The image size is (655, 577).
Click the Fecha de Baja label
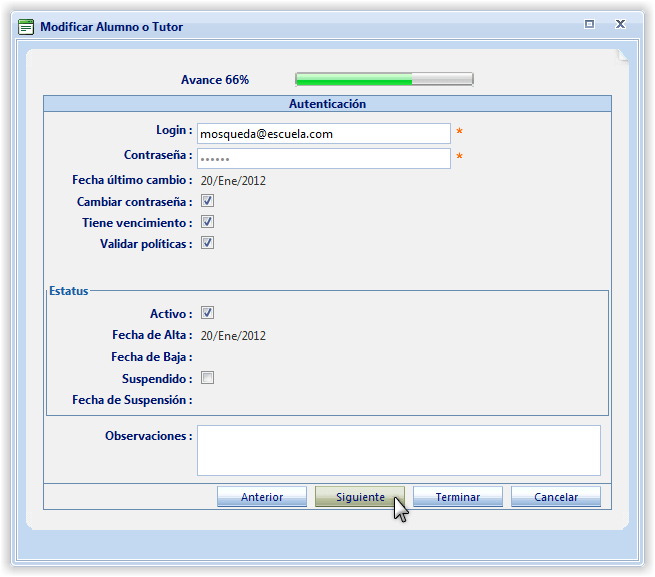pyautogui.click(x=152, y=357)
